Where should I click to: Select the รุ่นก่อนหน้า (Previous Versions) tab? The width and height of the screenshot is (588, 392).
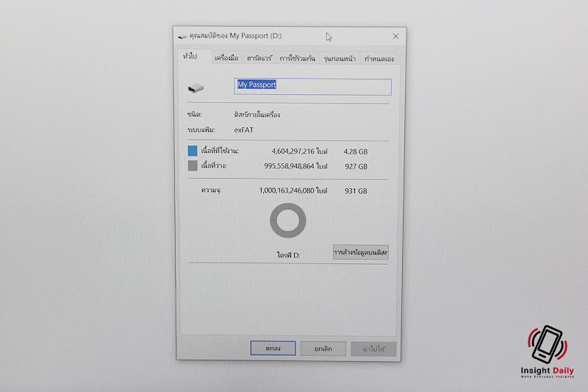click(x=340, y=58)
